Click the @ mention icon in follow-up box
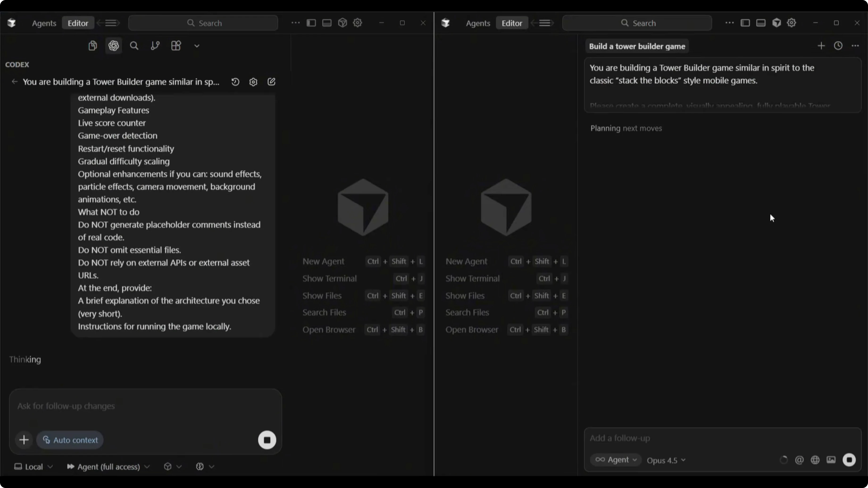This screenshot has width=868, height=488. [799, 460]
